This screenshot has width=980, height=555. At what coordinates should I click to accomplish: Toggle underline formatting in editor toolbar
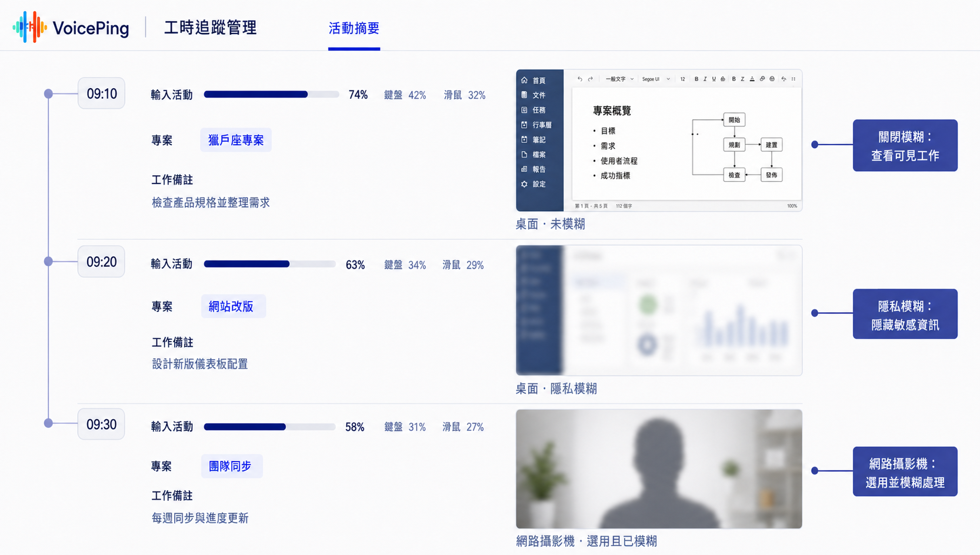[714, 79]
